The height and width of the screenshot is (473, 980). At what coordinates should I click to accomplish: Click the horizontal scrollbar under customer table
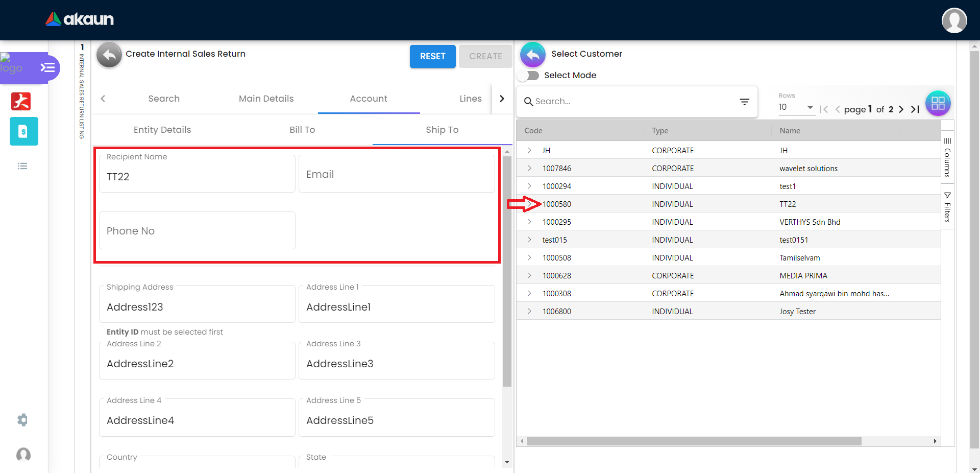694,441
